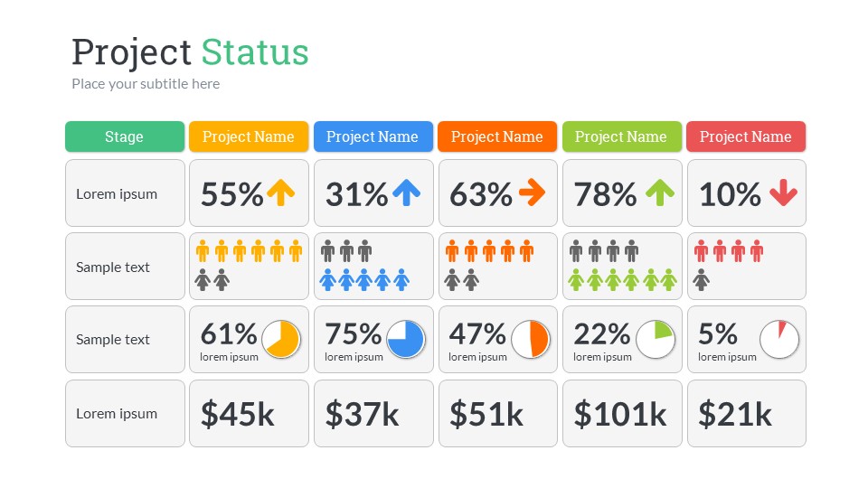Select the green Stage header
868x488 pixels.
(x=125, y=136)
